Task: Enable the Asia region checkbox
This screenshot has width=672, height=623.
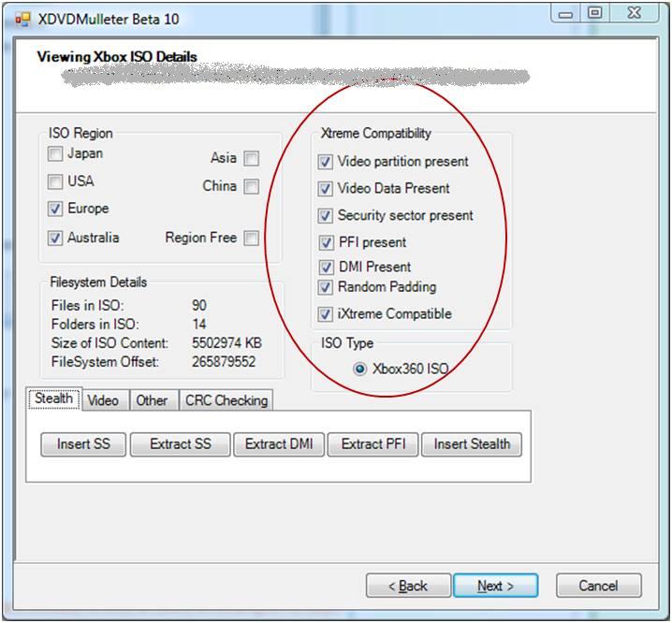Action: (251, 158)
